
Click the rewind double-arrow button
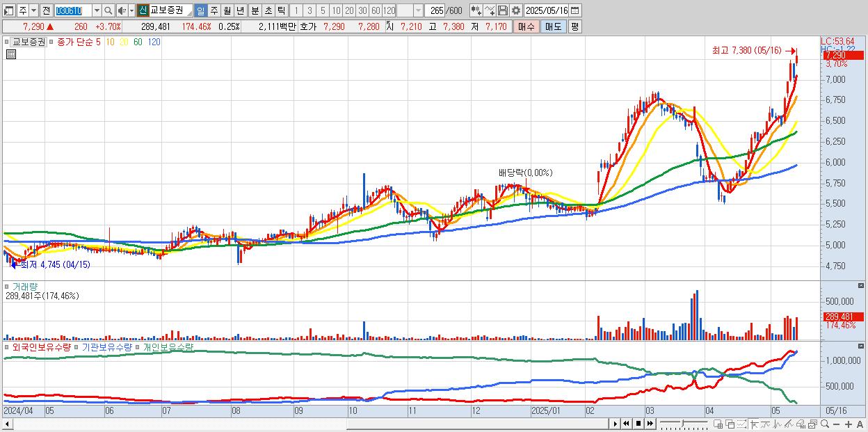[x=626, y=424]
